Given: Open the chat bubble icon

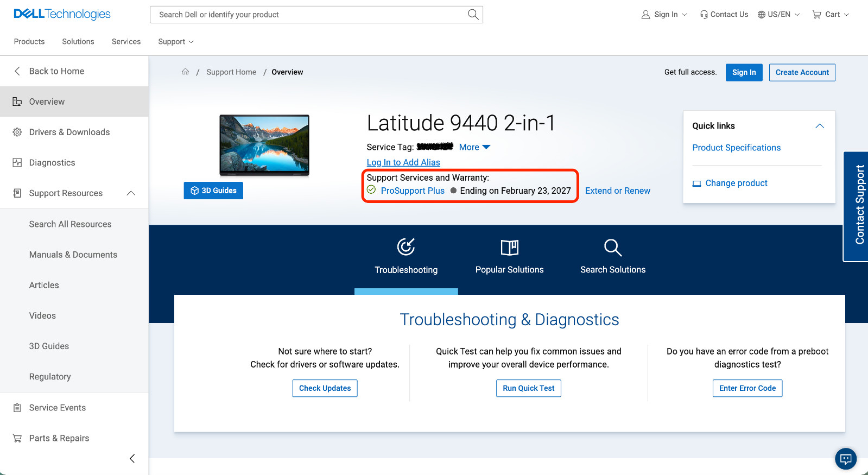Looking at the screenshot, I should click(846, 459).
